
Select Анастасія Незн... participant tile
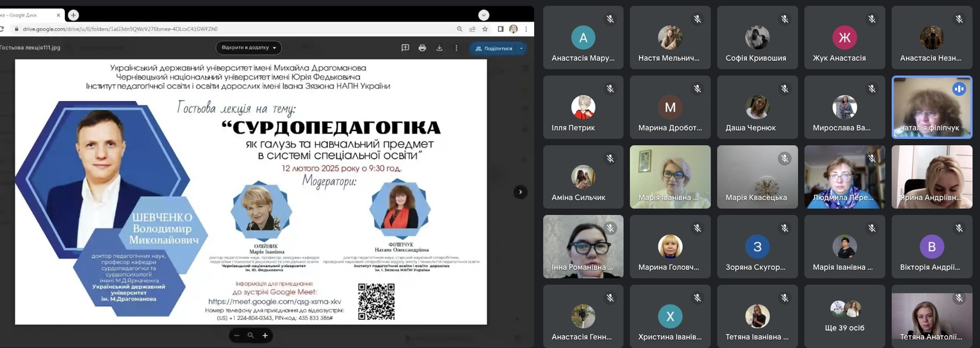pyautogui.click(x=932, y=38)
